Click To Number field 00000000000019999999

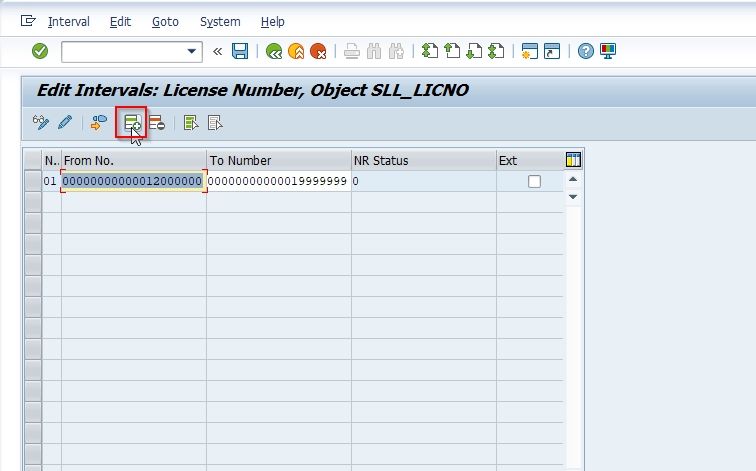(x=279, y=181)
